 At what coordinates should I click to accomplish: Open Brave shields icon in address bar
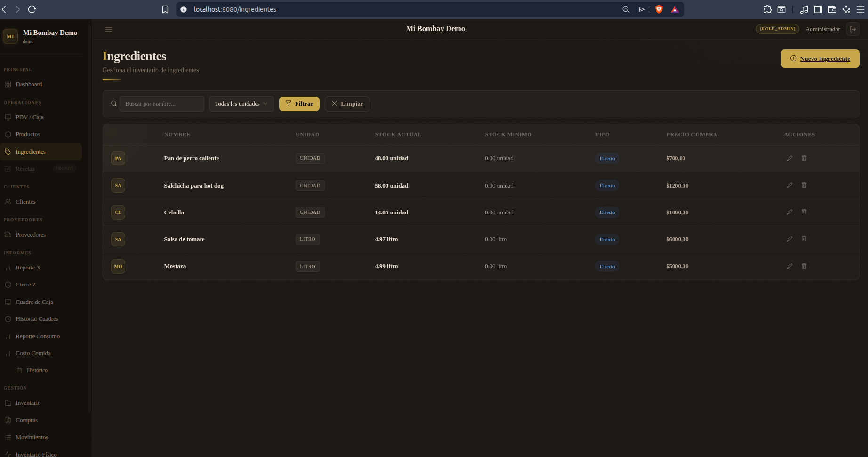pos(659,9)
